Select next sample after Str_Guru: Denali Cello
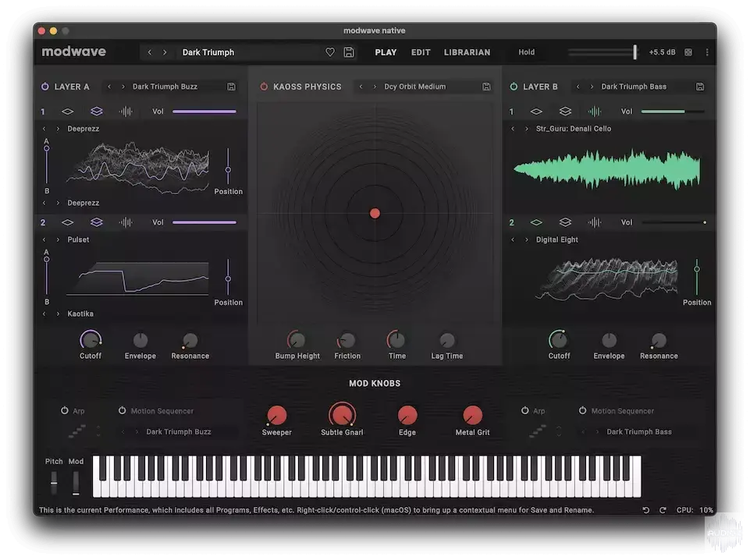 pos(527,129)
